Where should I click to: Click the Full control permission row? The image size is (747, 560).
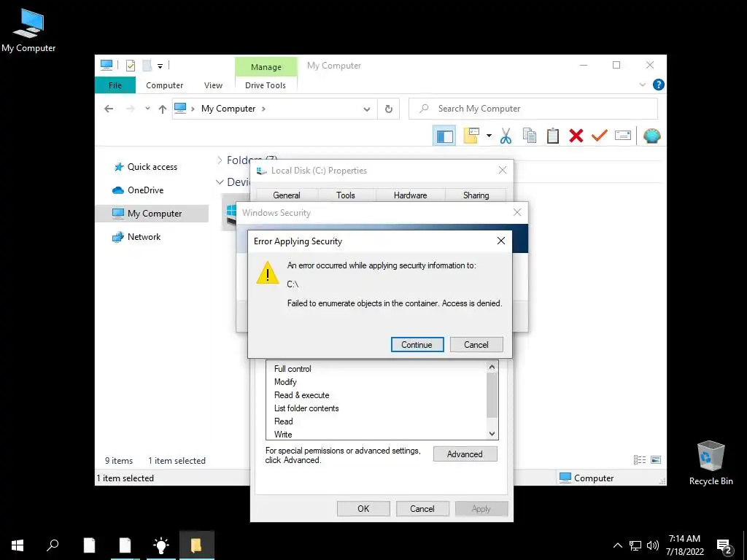coord(376,368)
